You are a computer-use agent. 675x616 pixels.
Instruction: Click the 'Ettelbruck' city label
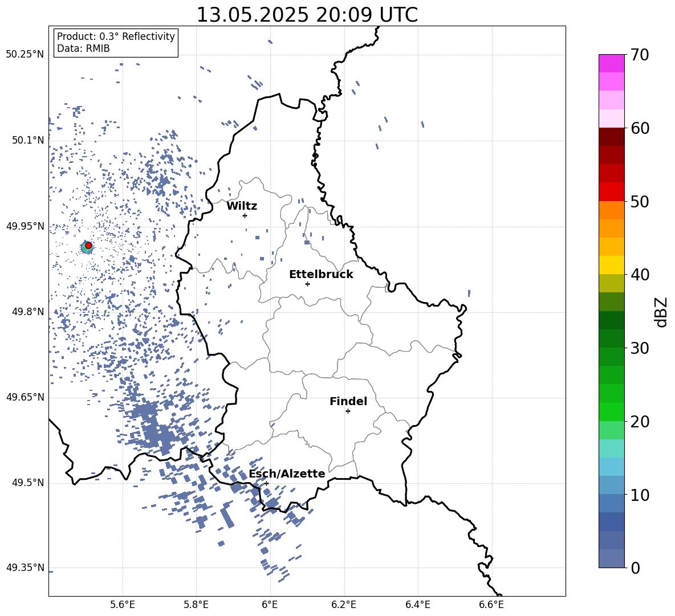(x=321, y=275)
